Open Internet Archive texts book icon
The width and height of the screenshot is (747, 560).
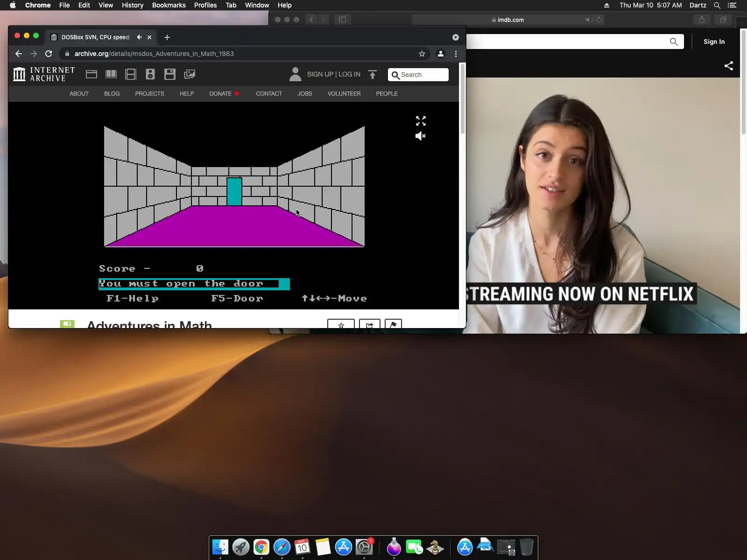tap(111, 74)
